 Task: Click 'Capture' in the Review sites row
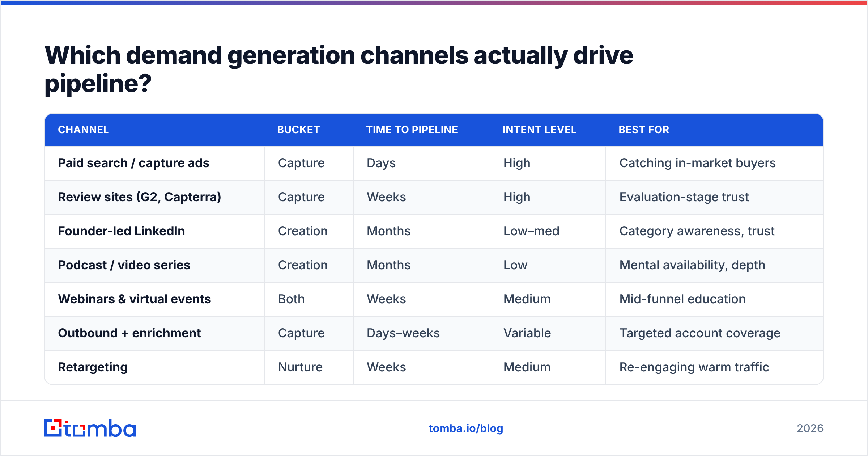(301, 197)
